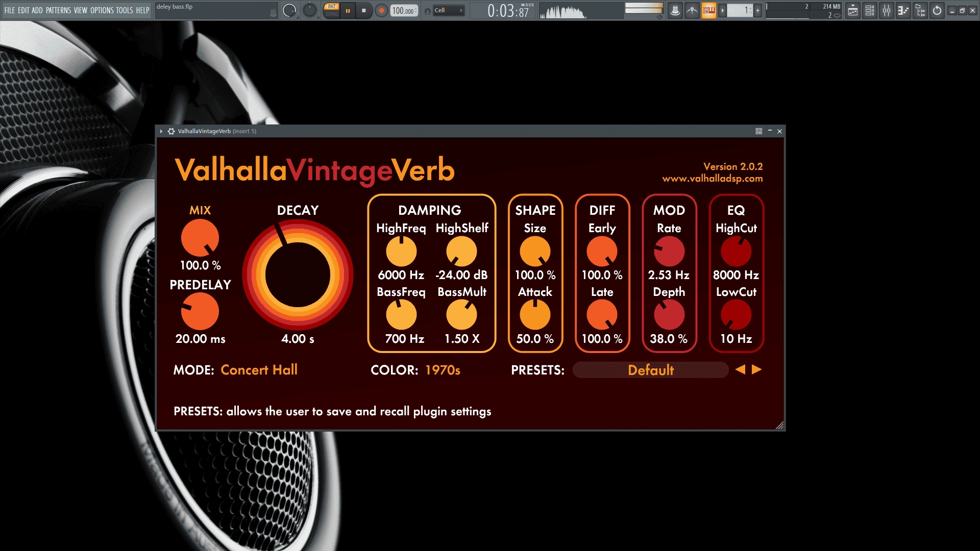Screen dimensions: 980x551
Task: Expand the pattern selector arrow
Action: pos(722,10)
